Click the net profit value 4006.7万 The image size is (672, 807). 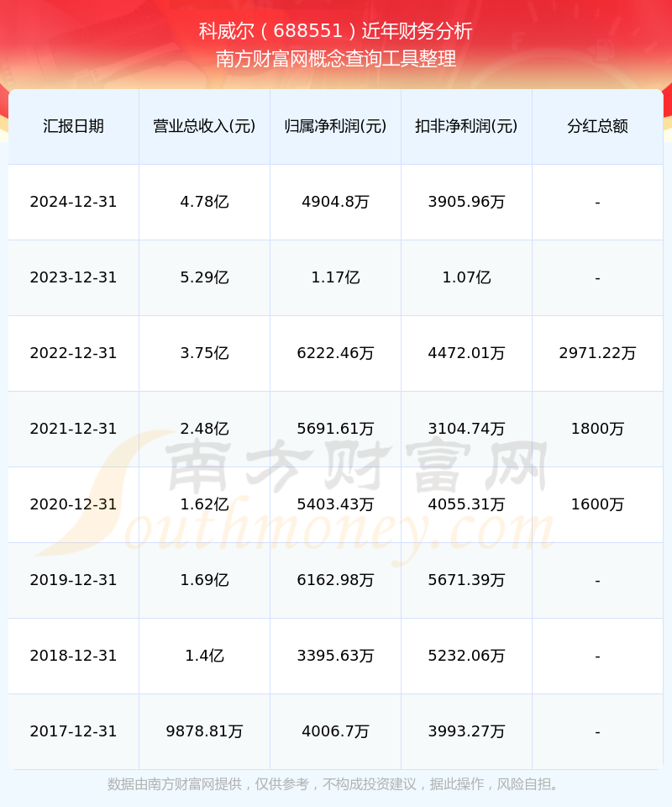pos(336,731)
